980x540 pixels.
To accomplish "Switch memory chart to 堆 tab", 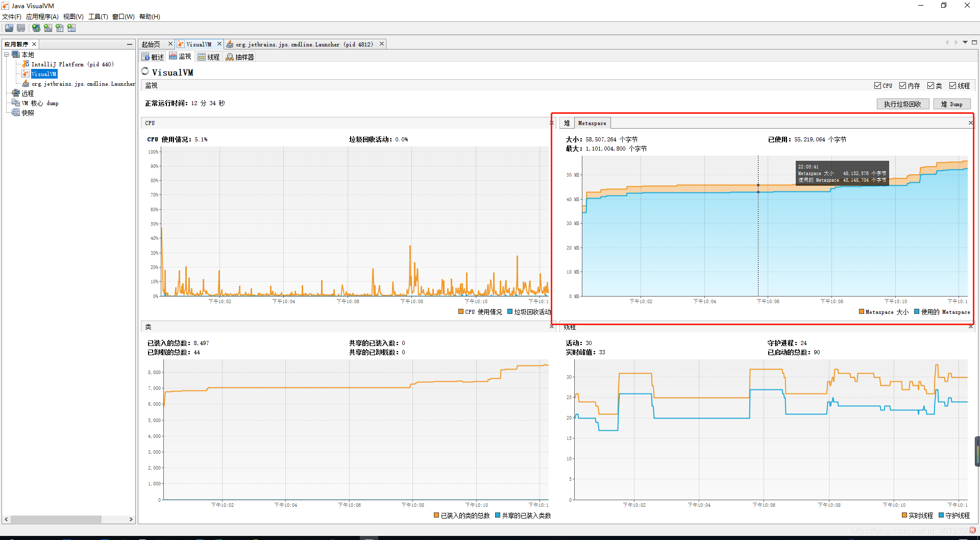I will 567,123.
